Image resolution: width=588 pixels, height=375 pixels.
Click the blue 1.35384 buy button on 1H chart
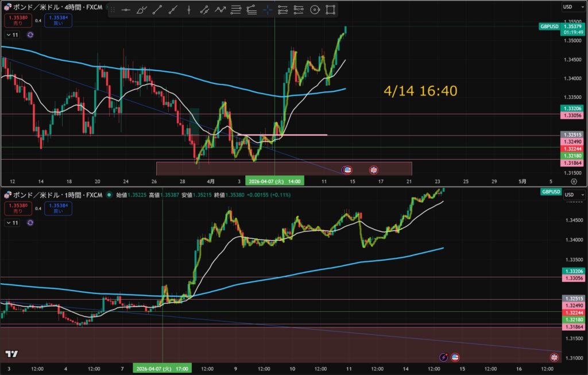58,208
